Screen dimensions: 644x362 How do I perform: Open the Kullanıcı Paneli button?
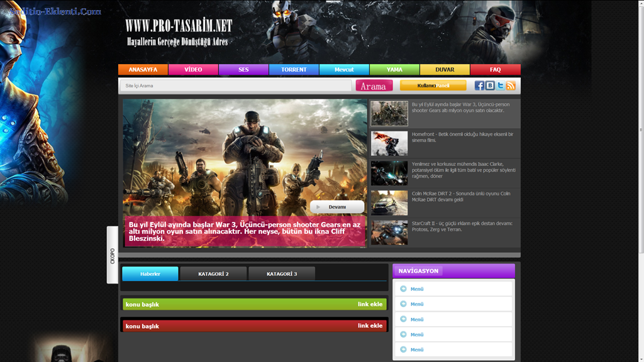[x=433, y=85]
